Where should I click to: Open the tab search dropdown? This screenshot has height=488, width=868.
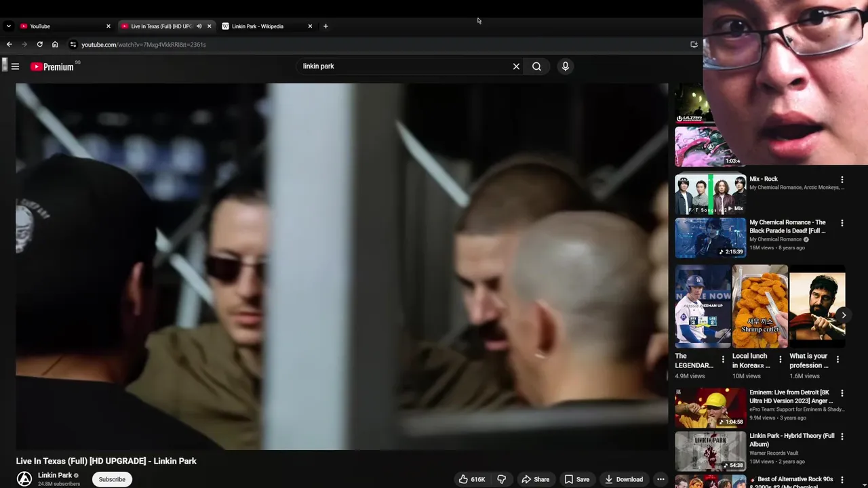[x=8, y=26]
